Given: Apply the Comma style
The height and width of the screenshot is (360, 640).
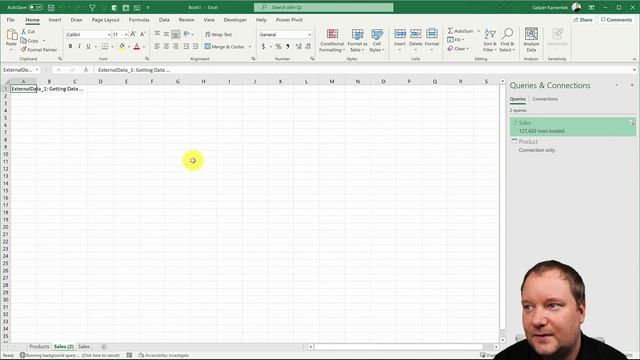Looking at the screenshot, I should pyautogui.click(x=288, y=47).
